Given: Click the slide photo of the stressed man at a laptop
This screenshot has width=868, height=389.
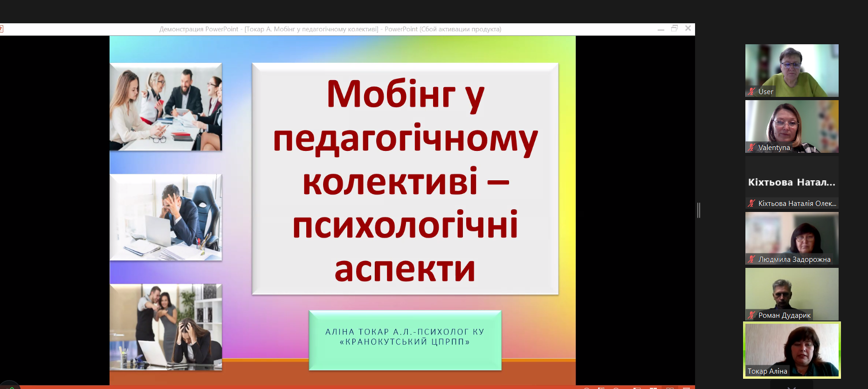Looking at the screenshot, I should [x=166, y=217].
